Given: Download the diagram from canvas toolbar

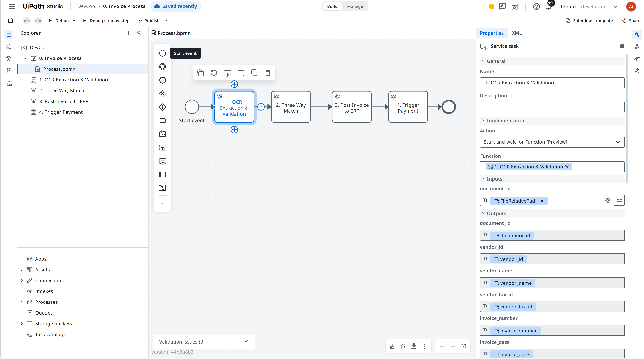Looking at the screenshot, I should (414, 346).
